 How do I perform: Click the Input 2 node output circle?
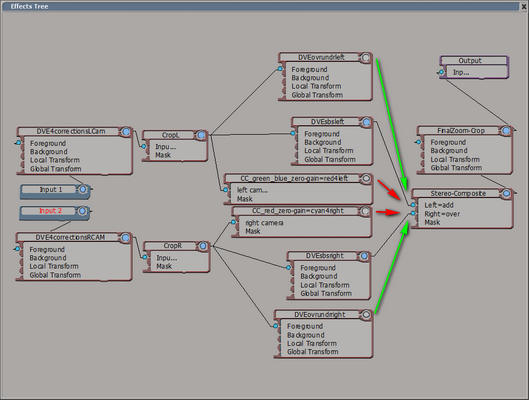pos(82,211)
